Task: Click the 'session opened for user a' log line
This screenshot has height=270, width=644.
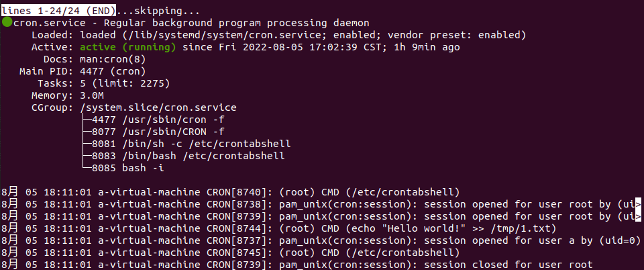Action: pyautogui.click(x=321, y=240)
